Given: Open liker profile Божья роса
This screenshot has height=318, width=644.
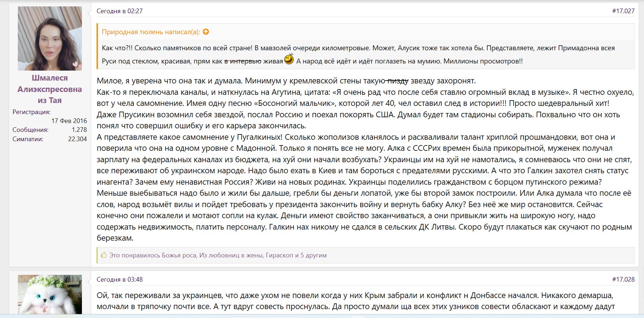Looking at the screenshot, I should click(x=179, y=255).
